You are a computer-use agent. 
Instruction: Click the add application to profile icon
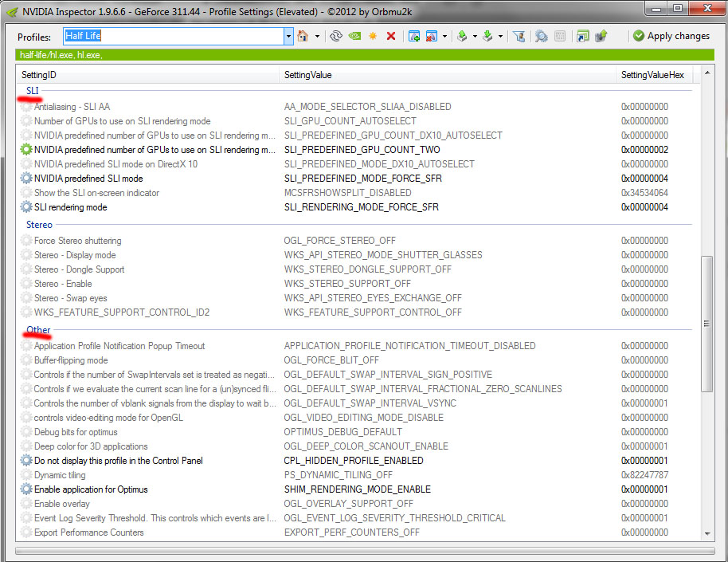(414, 36)
